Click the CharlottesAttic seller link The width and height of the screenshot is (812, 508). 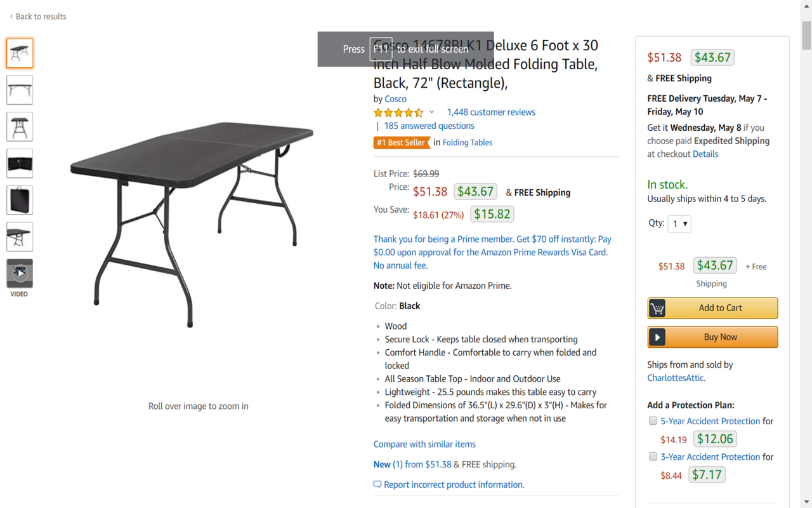675,378
